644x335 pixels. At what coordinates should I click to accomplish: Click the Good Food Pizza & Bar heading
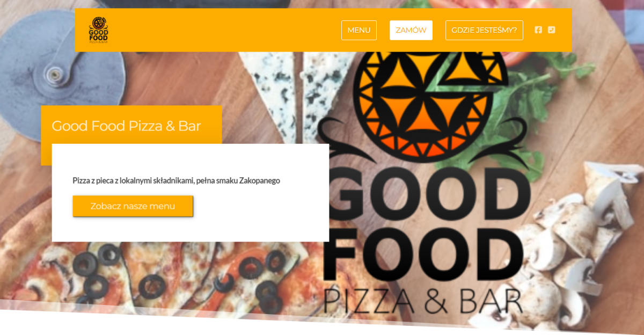click(126, 126)
